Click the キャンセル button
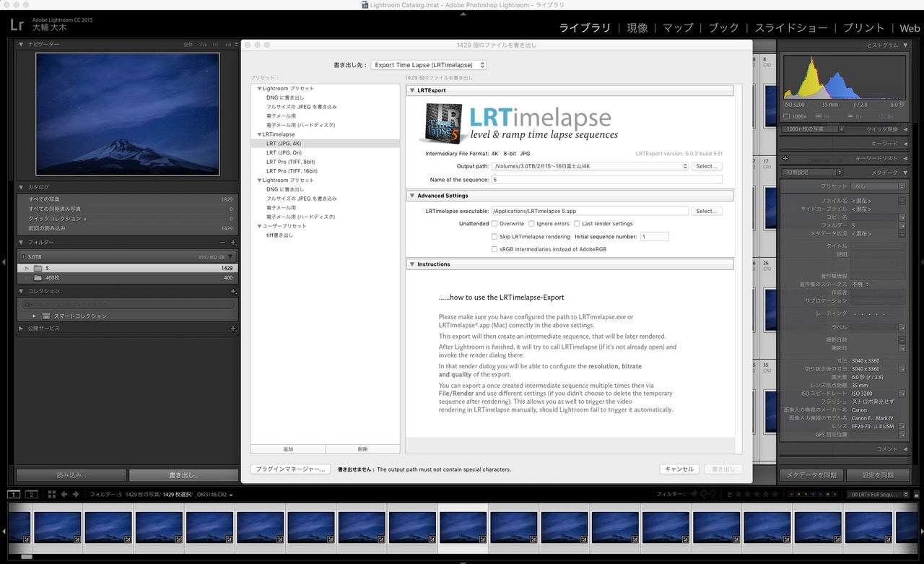Viewport: 924px width, 564px height. point(679,469)
